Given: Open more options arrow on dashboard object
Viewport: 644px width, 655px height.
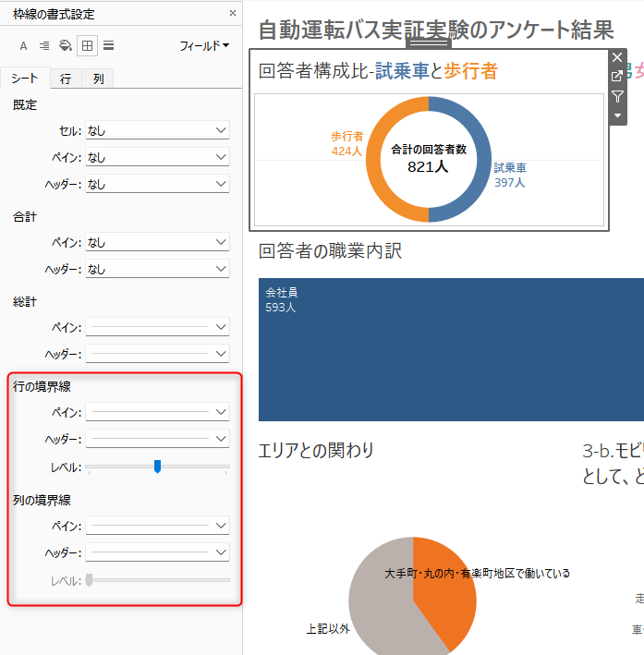Looking at the screenshot, I should pyautogui.click(x=618, y=115).
